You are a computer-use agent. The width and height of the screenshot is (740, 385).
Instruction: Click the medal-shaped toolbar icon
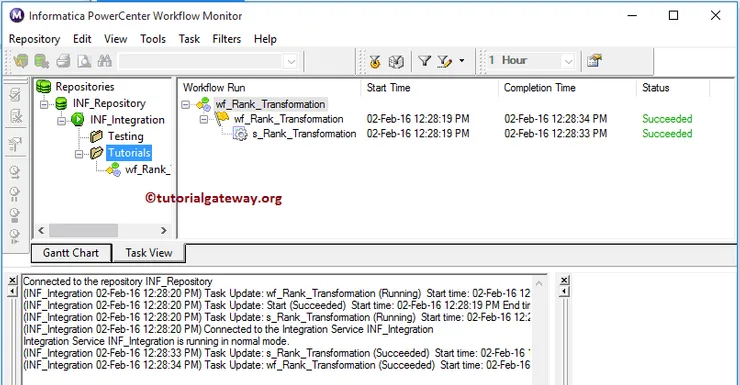tap(375, 61)
